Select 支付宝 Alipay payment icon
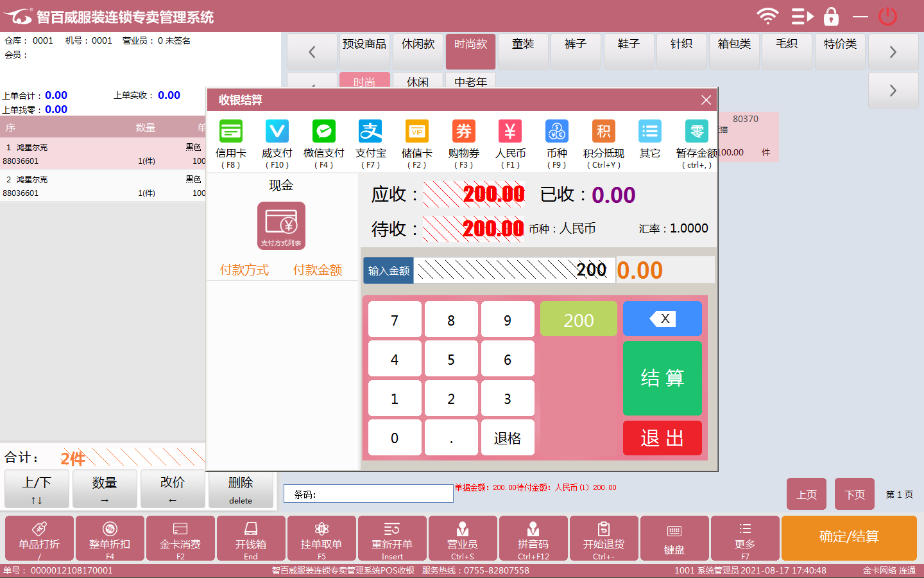The height and width of the screenshot is (578, 924). point(370,132)
